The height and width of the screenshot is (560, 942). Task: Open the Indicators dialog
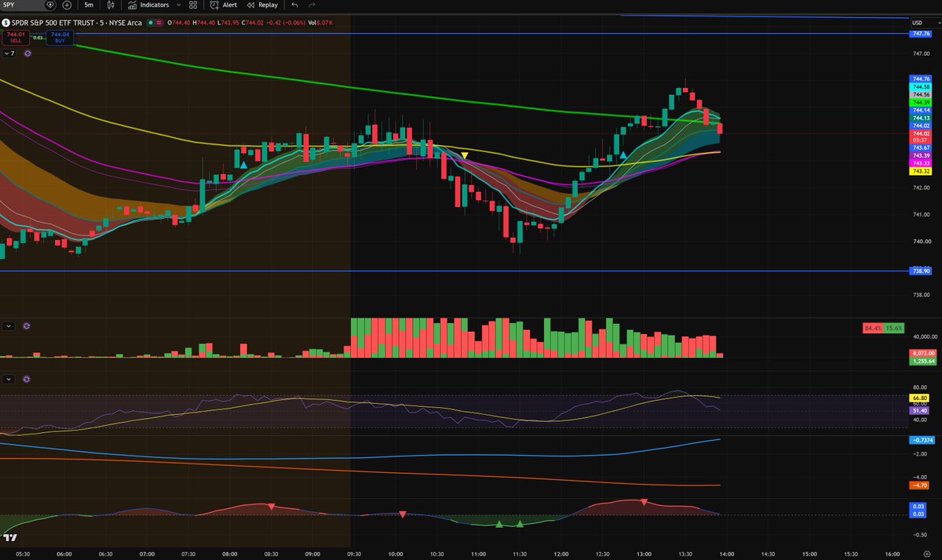(x=148, y=5)
